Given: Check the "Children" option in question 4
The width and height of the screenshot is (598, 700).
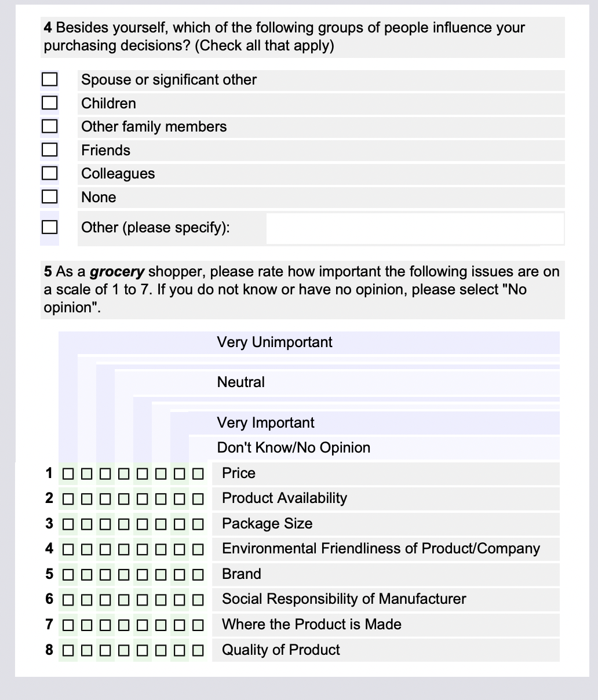Looking at the screenshot, I should [49, 103].
